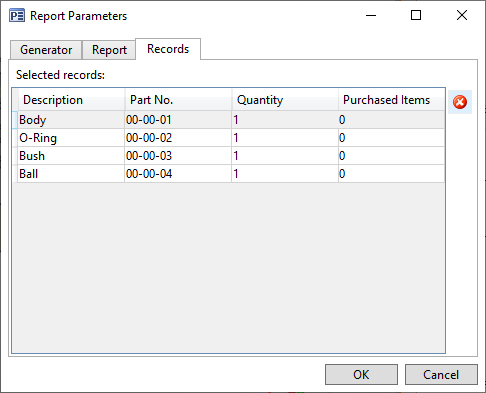The image size is (486, 393).
Task: Click the Part No. column header
Action: (x=178, y=100)
